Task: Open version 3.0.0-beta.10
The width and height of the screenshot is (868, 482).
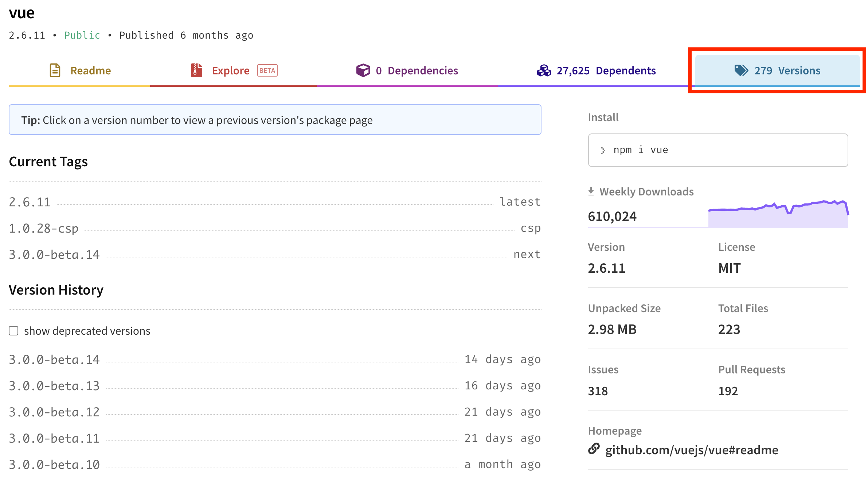Action: coord(54,464)
